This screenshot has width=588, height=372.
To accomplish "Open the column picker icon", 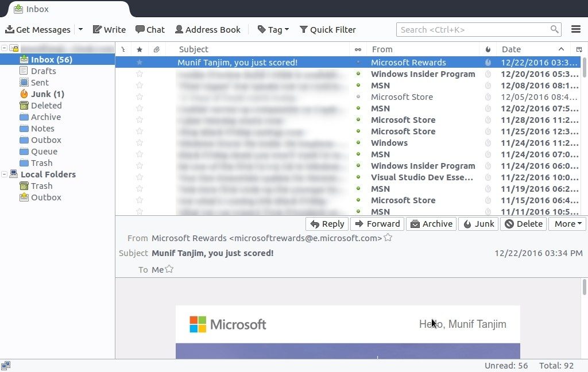I will [579, 49].
